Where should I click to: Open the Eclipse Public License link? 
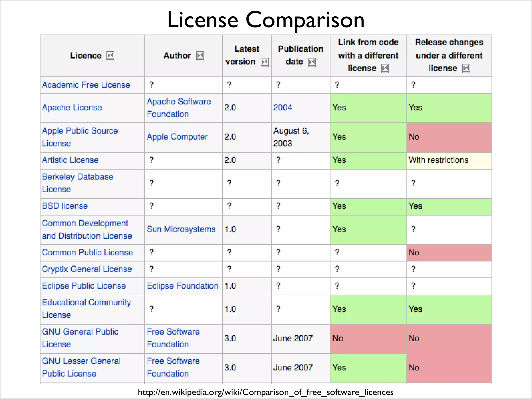pyautogui.click(x=84, y=286)
